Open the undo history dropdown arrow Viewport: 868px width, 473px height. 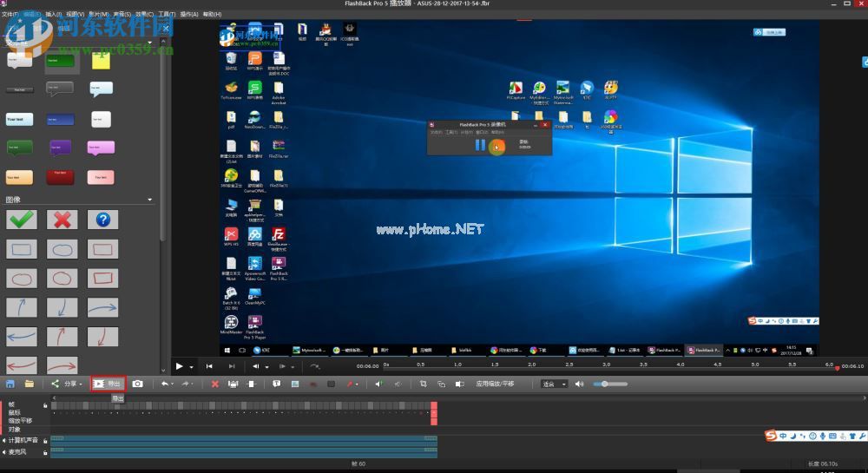(x=172, y=384)
